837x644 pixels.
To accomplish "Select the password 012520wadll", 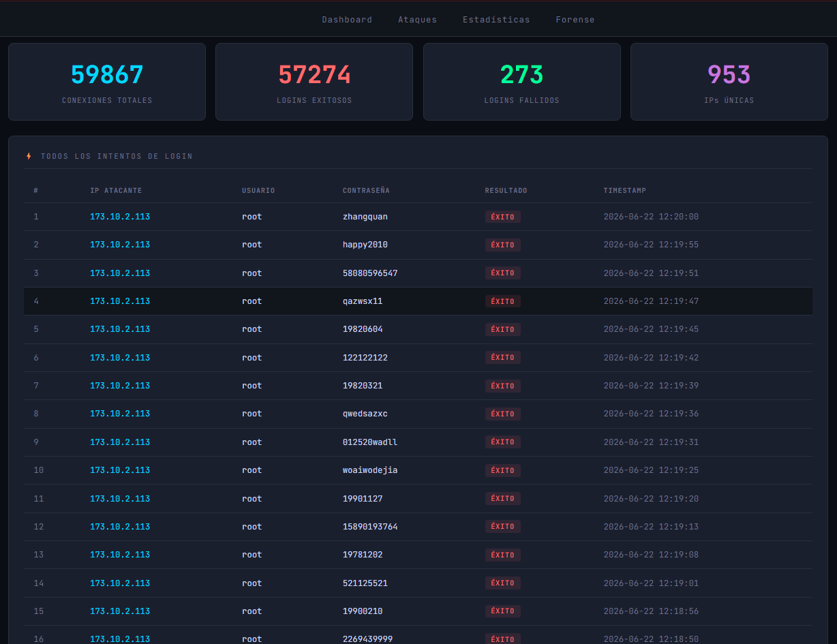I will click(x=370, y=442).
